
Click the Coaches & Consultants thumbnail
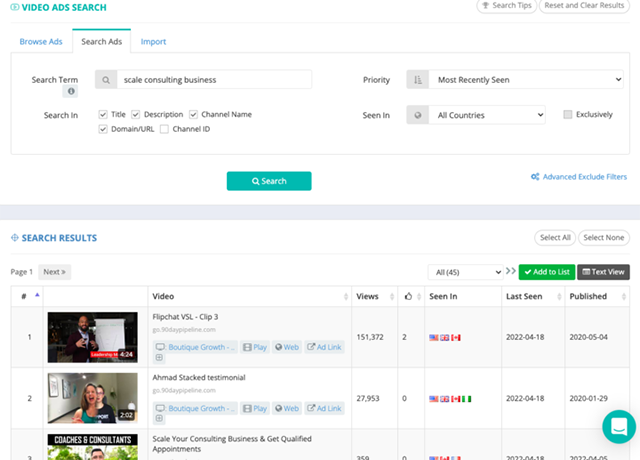tap(93, 447)
